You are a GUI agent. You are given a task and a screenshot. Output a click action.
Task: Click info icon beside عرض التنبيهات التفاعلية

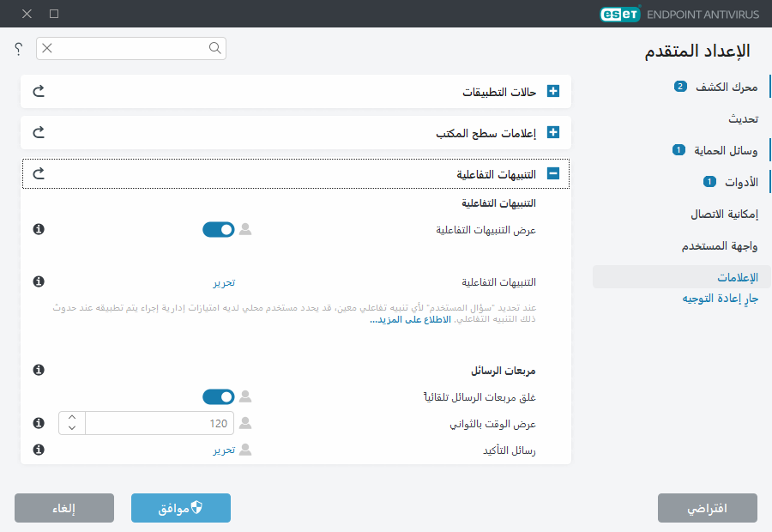coord(38,229)
